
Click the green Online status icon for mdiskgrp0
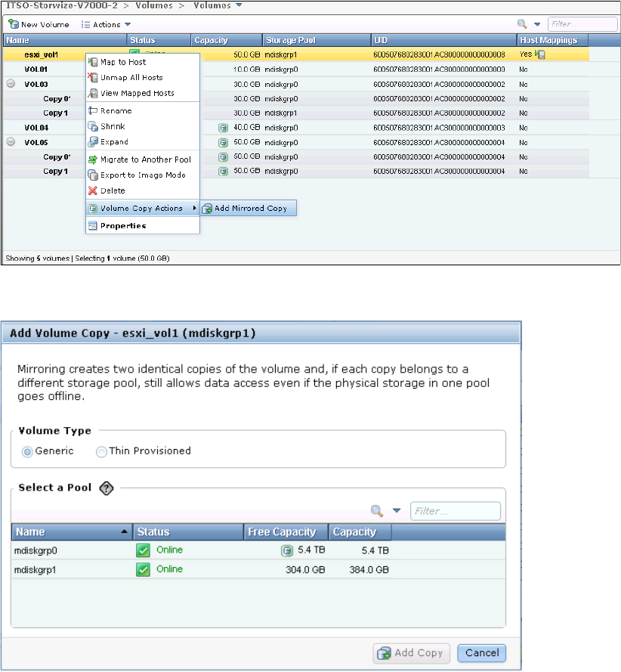click(x=143, y=550)
